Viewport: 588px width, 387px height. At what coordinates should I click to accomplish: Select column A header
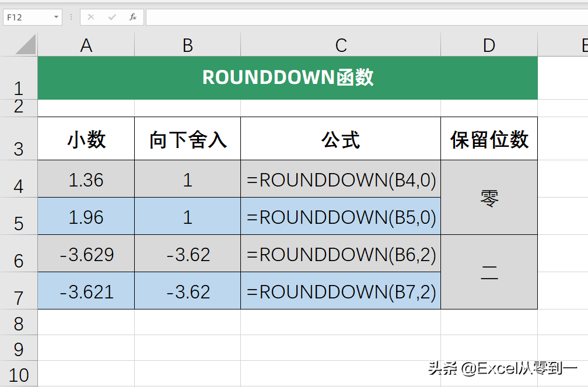86,44
